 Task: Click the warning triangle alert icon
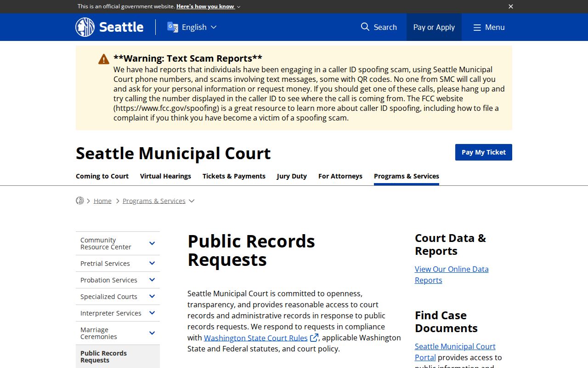coord(104,59)
